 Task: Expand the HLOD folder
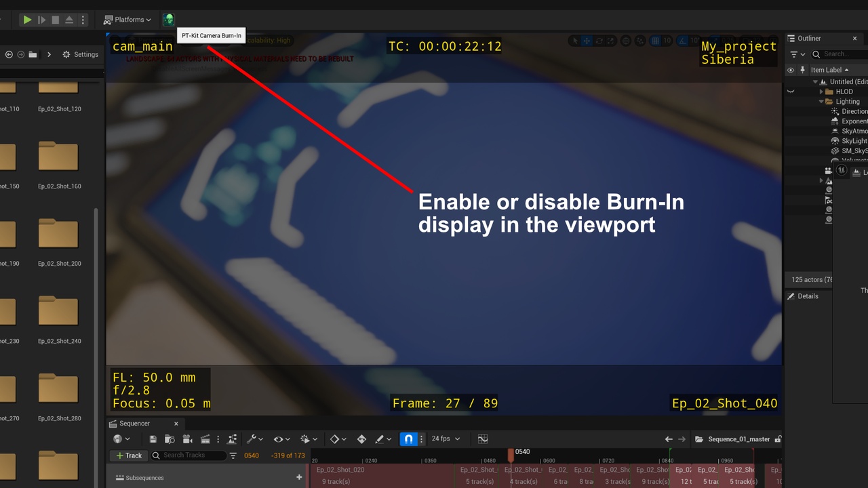[x=821, y=91]
